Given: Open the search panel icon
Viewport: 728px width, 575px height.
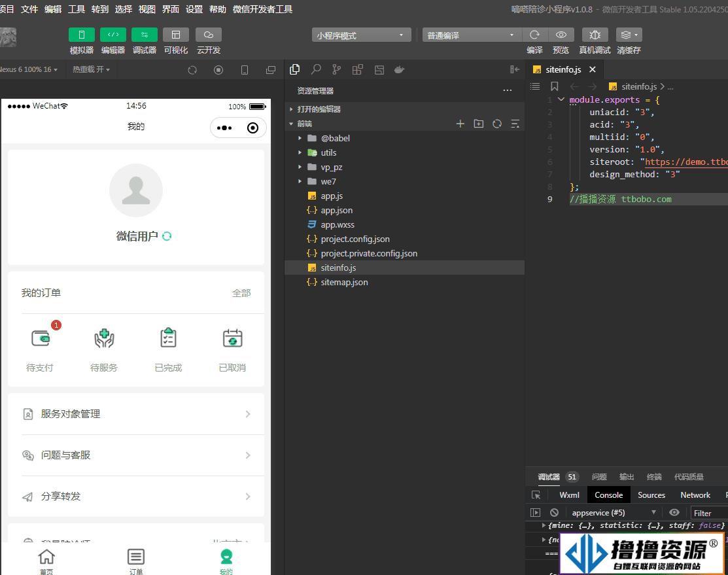Looking at the screenshot, I should [316, 70].
